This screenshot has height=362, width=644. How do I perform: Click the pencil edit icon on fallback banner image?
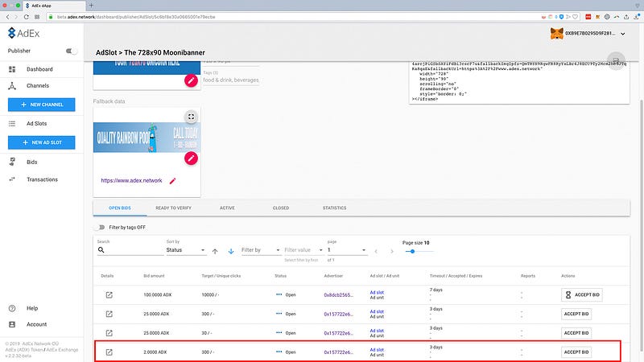(191, 158)
